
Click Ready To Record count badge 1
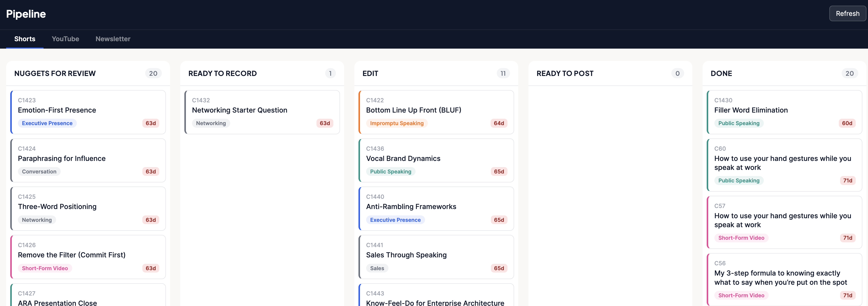click(x=330, y=73)
